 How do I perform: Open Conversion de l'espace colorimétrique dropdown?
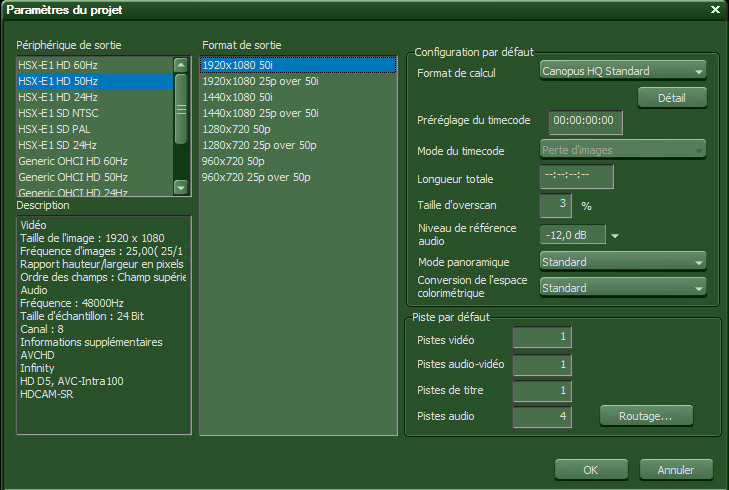pos(623,288)
